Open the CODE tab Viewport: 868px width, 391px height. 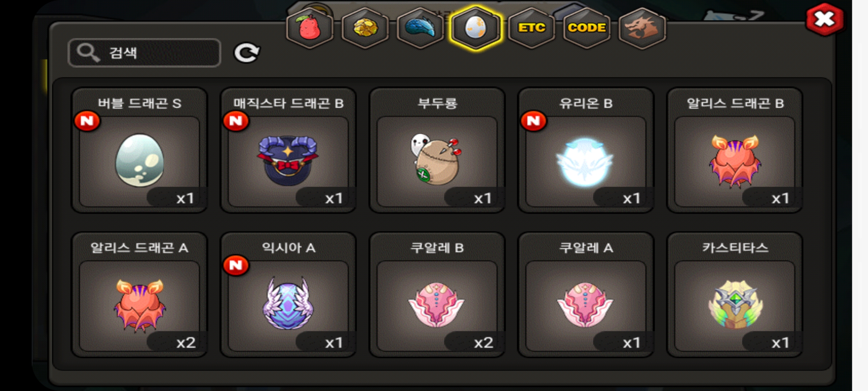[587, 28]
